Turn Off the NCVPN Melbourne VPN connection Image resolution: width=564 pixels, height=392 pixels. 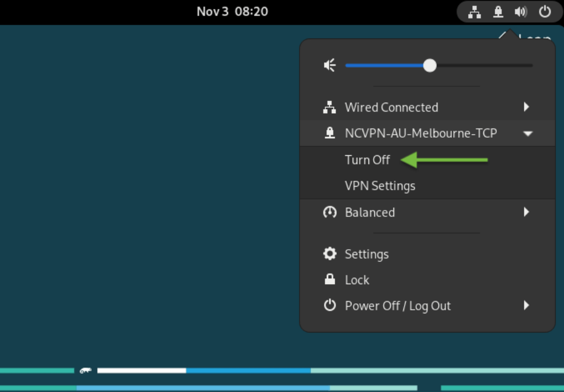pyautogui.click(x=367, y=159)
